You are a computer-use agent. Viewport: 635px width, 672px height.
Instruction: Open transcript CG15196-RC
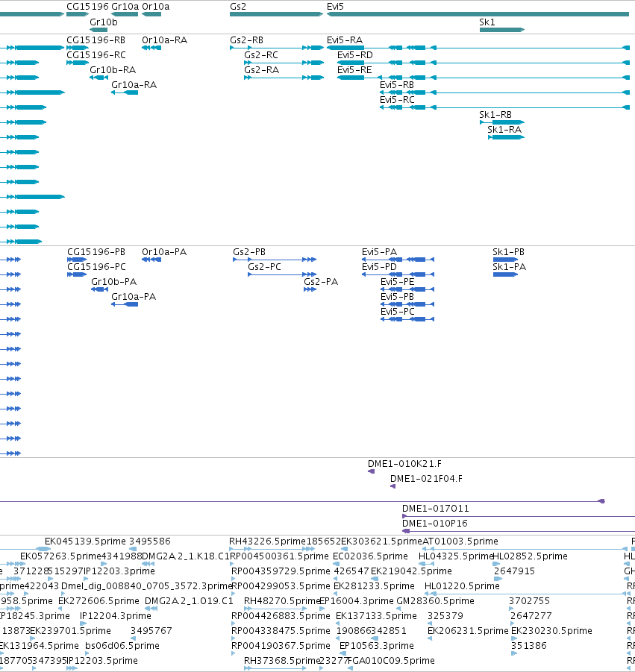[96, 55]
